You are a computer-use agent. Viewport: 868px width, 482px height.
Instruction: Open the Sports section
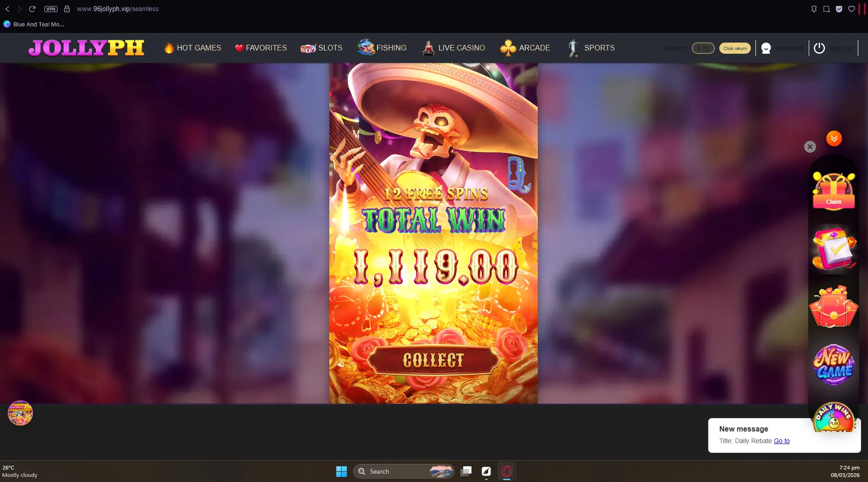click(x=591, y=48)
